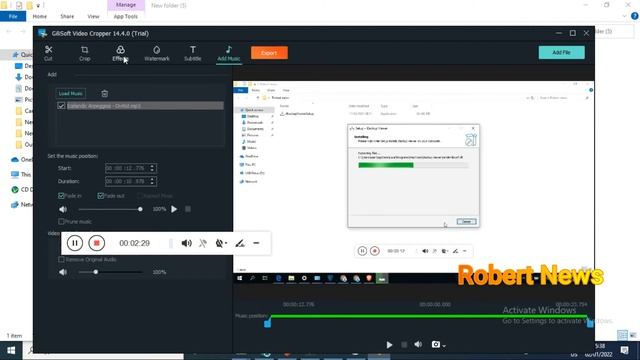
Task: Click the music position end marker
Action: point(590,322)
